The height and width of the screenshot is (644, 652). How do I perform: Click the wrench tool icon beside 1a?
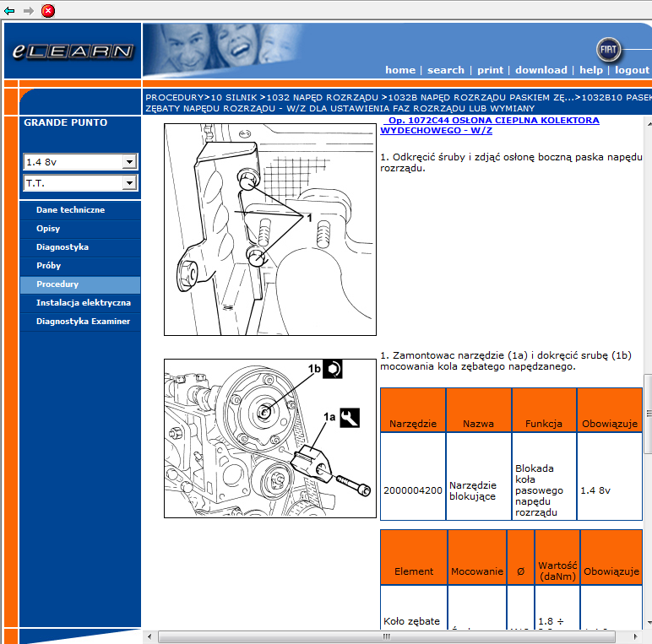(x=350, y=416)
